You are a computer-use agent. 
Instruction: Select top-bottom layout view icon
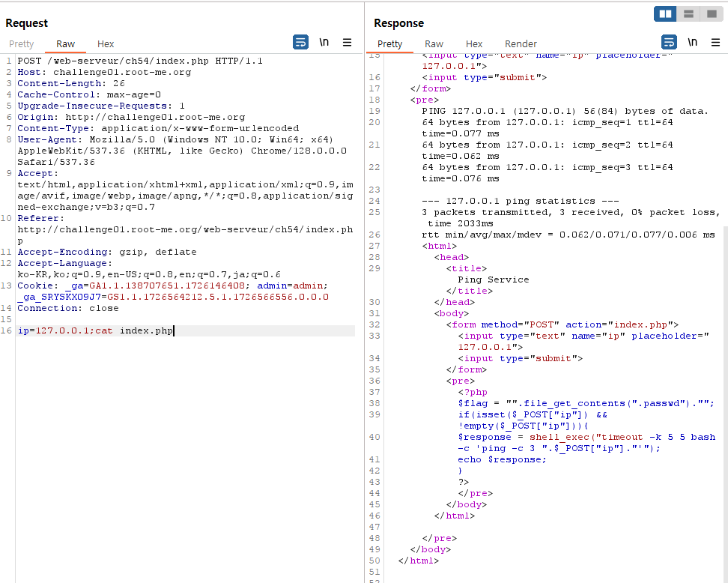point(688,14)
